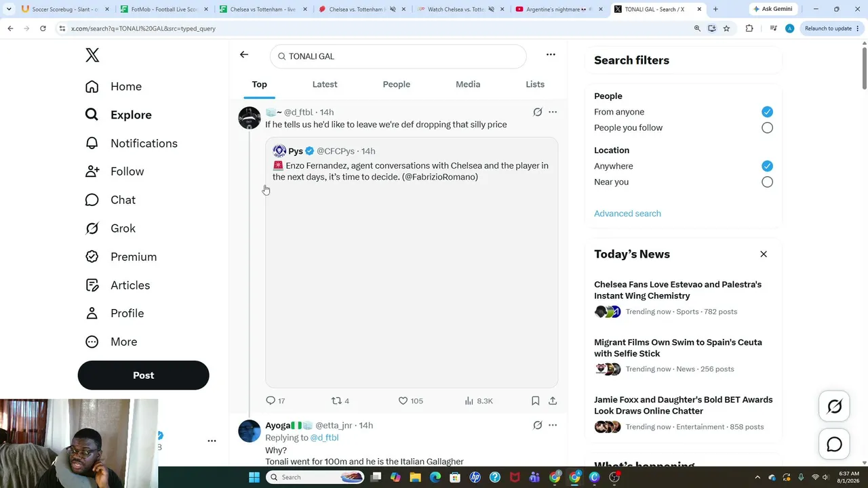Image resolution: width=868 pixels, height=488 pixels.
Task: Open @FabrizioRomano mention in quoted post
Action: pos(441,177)
